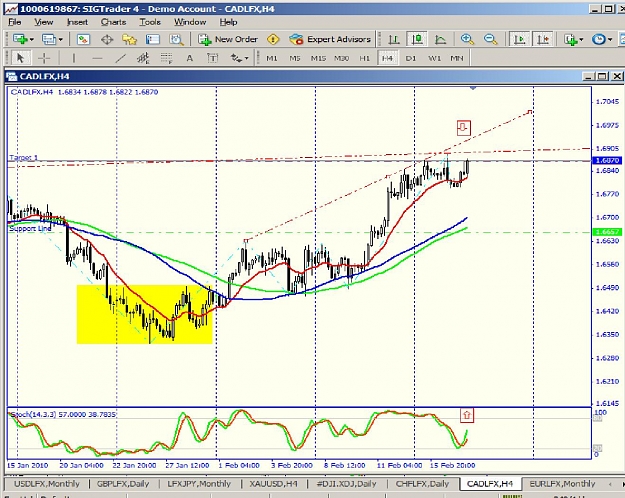This screenshot has width=625, height=498.
Task: Click the red sell arrow object on chart
Action: [463, 128]
